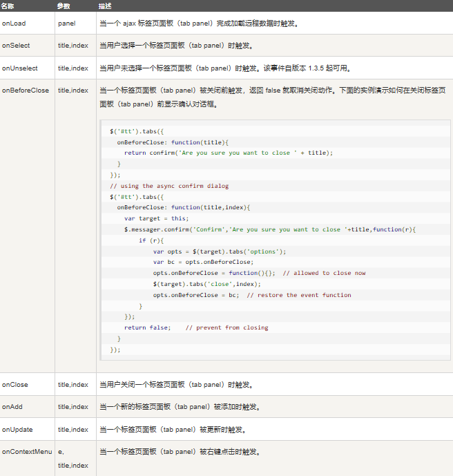This screenshot has width=453, height=476.
Task: Click code line 'onBeforeClose: function(title){'
Action: tap(173, 142)
